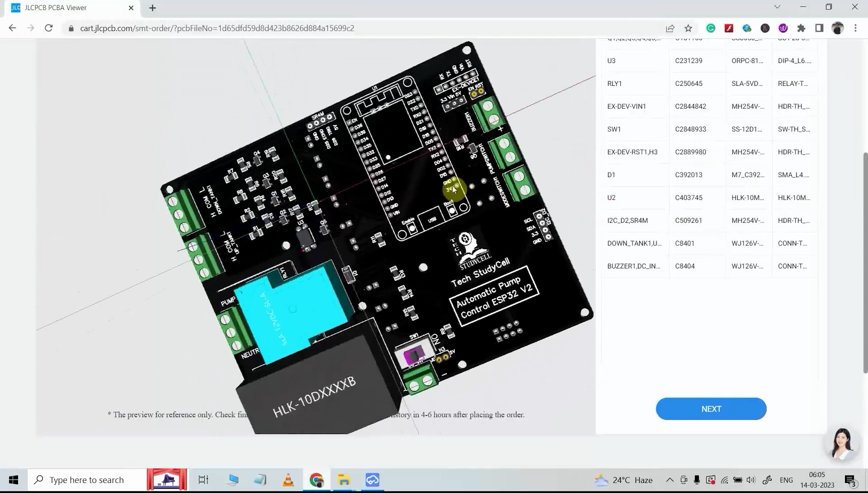View site information via the padlock icon
Screen dimensions: 868x493
coord(71,28)
